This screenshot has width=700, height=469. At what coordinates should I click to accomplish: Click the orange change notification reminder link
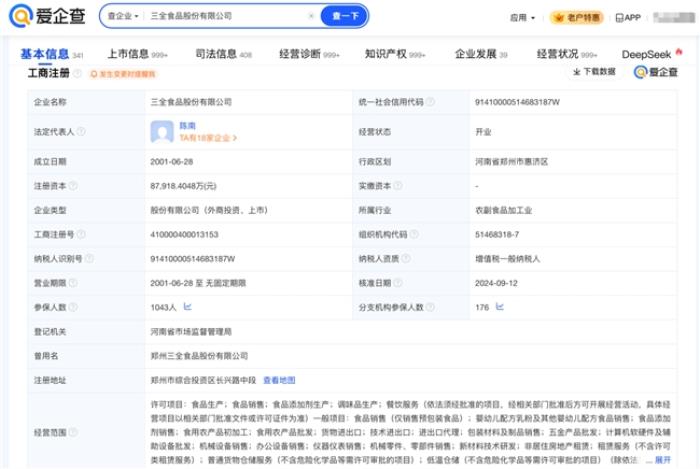pyautogui.click(x=123, y=74)
